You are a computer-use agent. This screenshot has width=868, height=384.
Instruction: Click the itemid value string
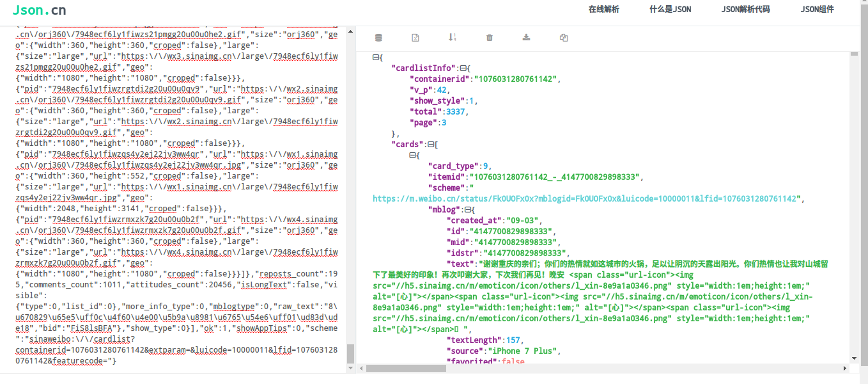(555, 177)
